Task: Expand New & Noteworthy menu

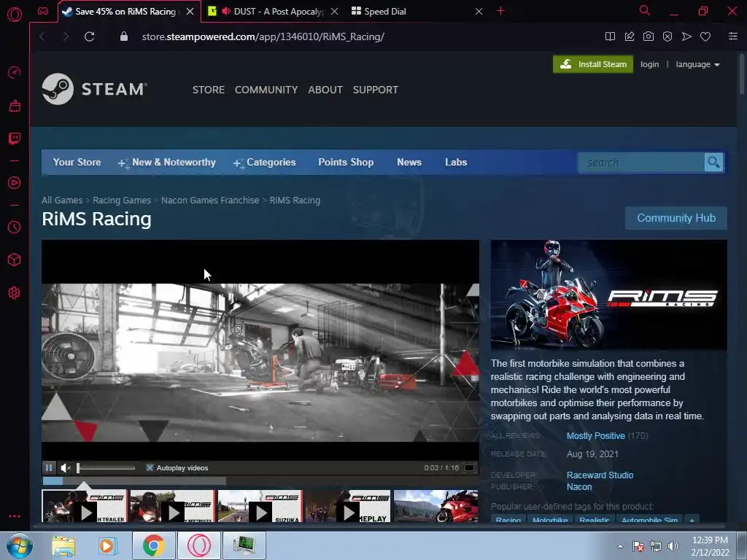Action: pos(167,163)
